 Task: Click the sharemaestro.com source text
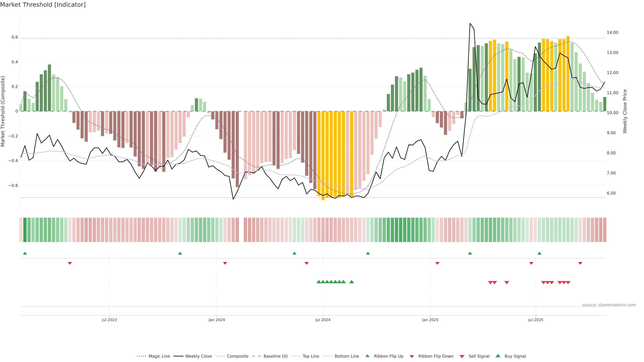[x=609, y=305]
